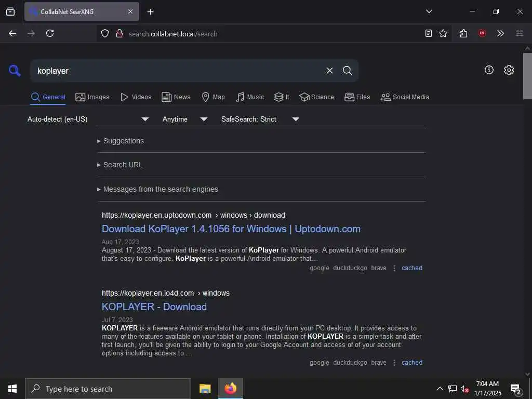The image size is (532, 399).
Task: Clear the koplayer search query
Action: 329,71
